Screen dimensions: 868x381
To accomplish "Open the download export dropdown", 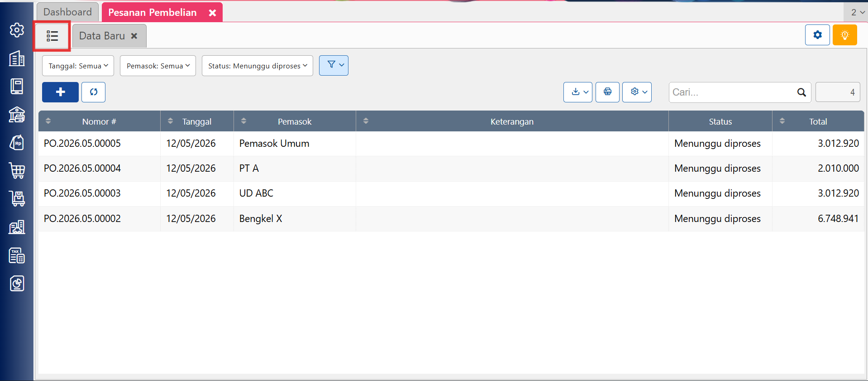I will pyautogui.click(x=578, y=92).
